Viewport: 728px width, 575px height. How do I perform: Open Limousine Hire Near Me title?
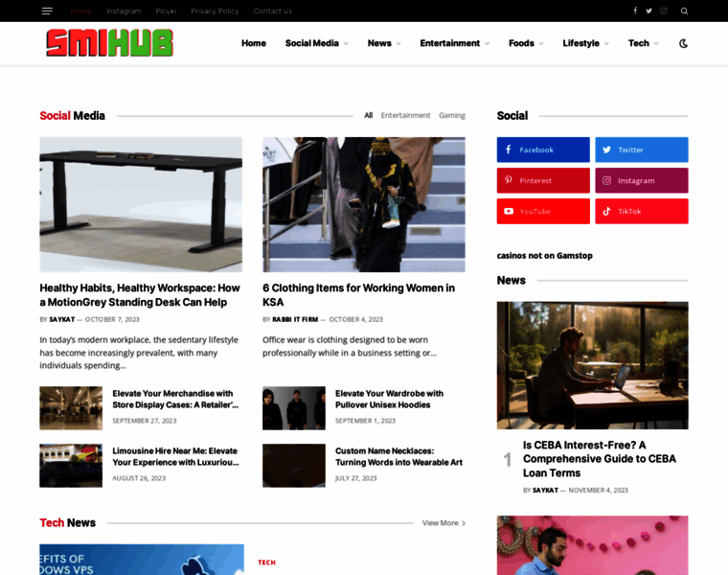(x=175, y=456)
